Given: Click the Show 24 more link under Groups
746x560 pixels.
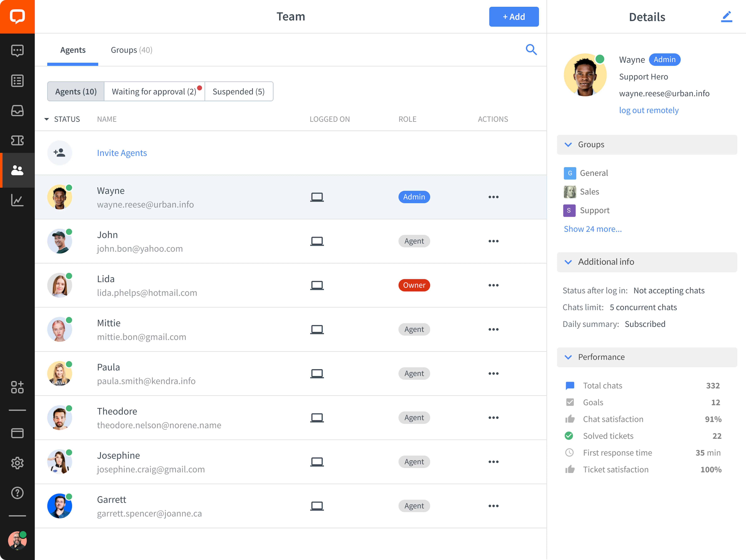Looking at the screenshot, I should click(593, 229).
